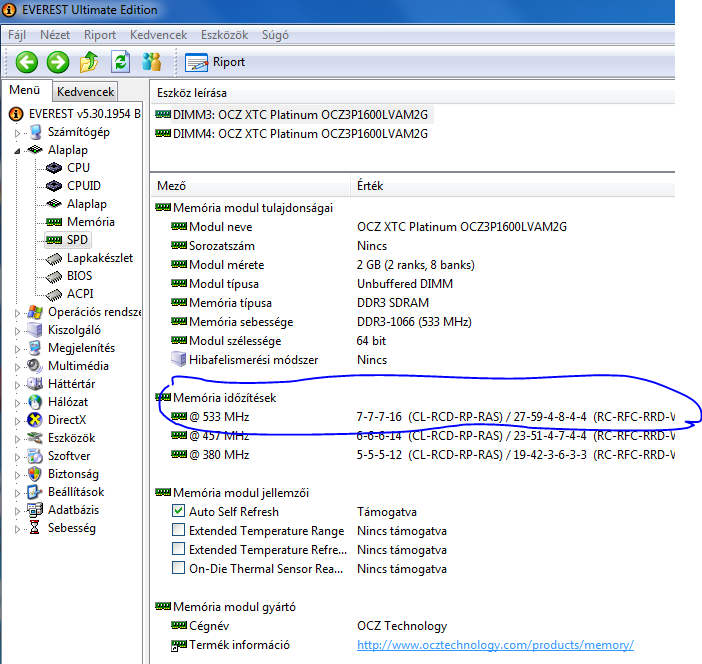The width and height of the screenshot is (702, 664).
Task: Open the Nézet menu
Action: pyautogui.click(x=55, y=35)
